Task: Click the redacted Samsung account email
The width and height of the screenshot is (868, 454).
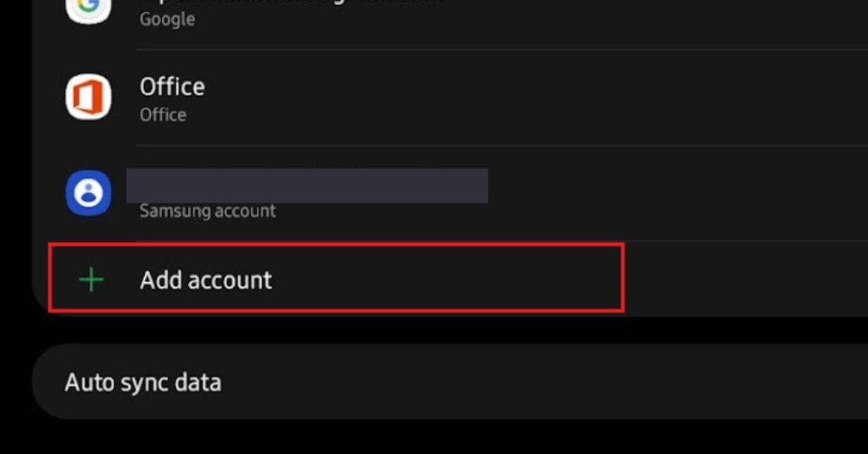Action: tap(307, 185)
